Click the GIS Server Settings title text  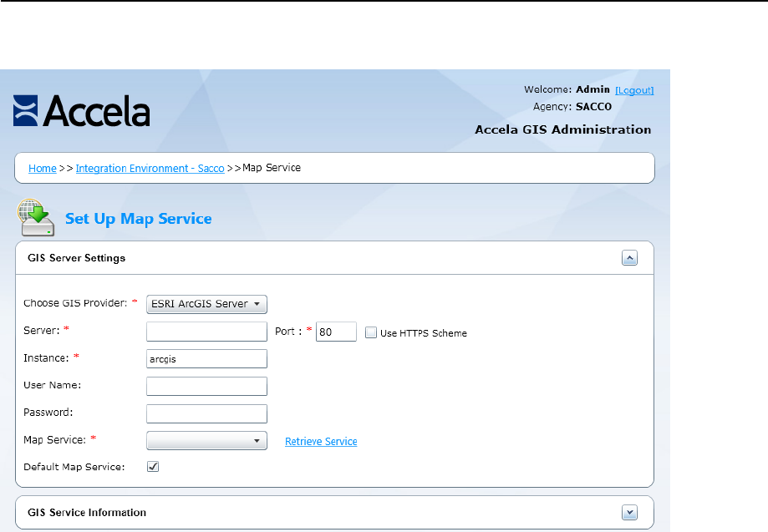[x=76, y=258]
